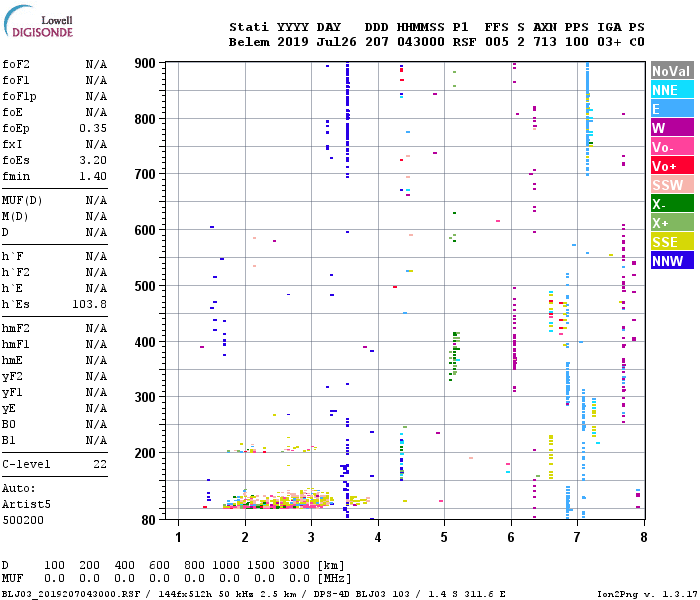Select the B0 parameter label
Screen dimensions: 700x600
[x=9, y=424]
